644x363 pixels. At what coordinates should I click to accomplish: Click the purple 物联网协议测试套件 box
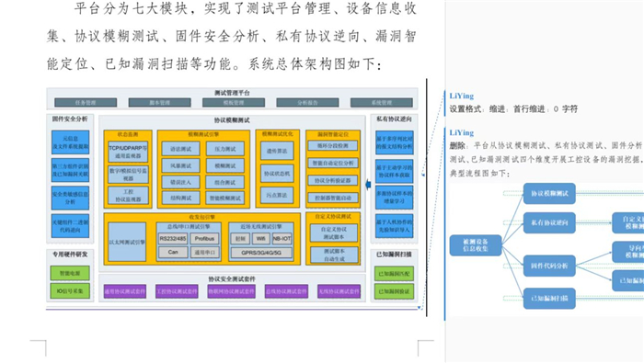tap(231, 291)
